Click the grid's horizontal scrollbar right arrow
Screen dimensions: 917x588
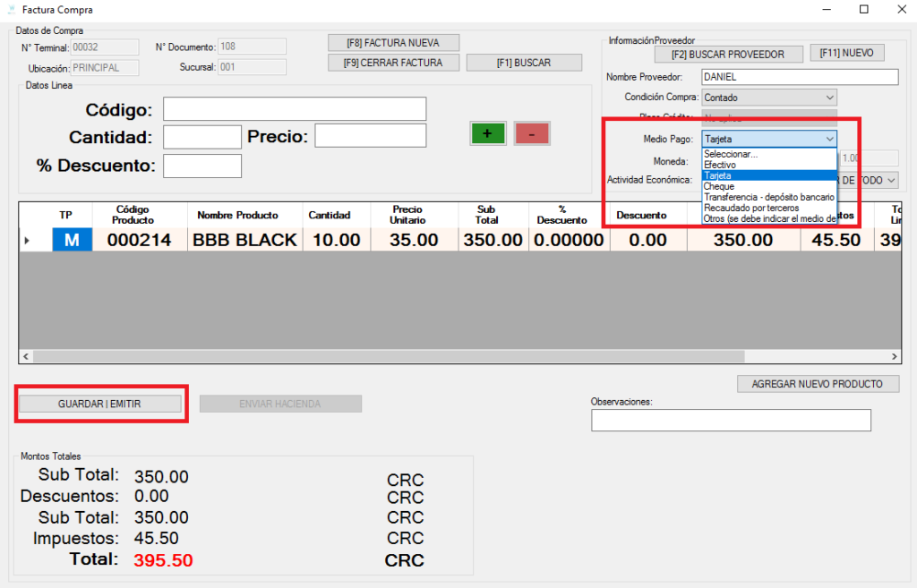pos(895,356)
